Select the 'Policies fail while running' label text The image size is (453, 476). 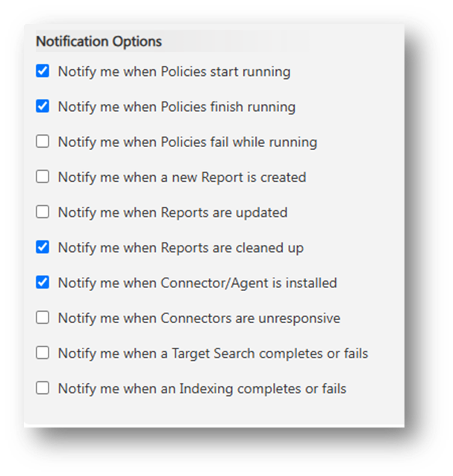coord(187,142)
